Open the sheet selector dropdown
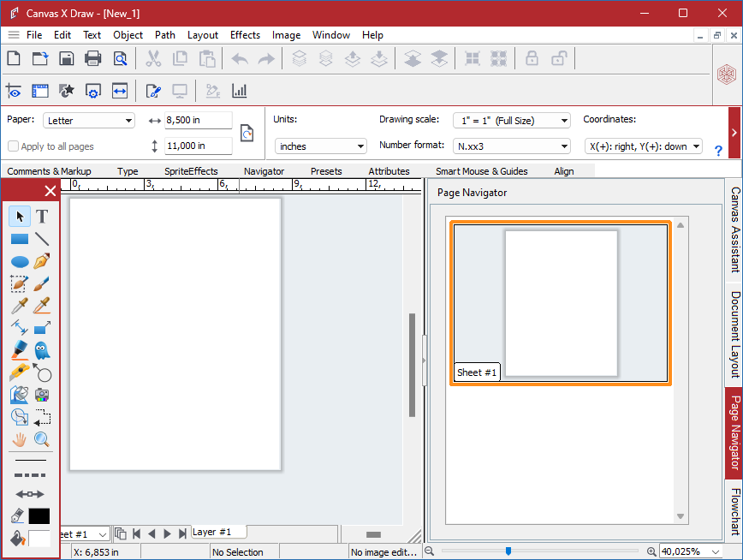 click(103, 534)
